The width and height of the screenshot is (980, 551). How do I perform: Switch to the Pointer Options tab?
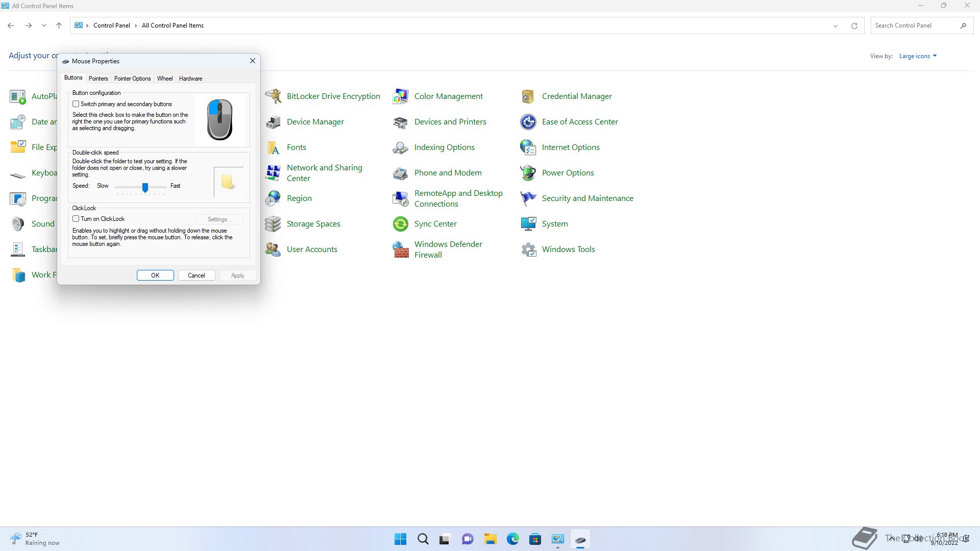tap(132, 79)
